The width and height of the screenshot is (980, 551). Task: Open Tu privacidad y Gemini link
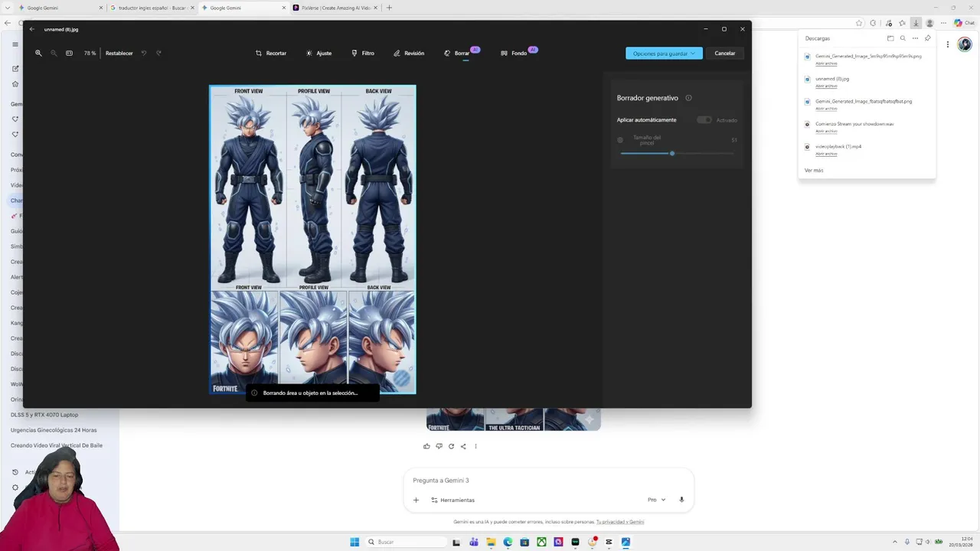point(620,522)
